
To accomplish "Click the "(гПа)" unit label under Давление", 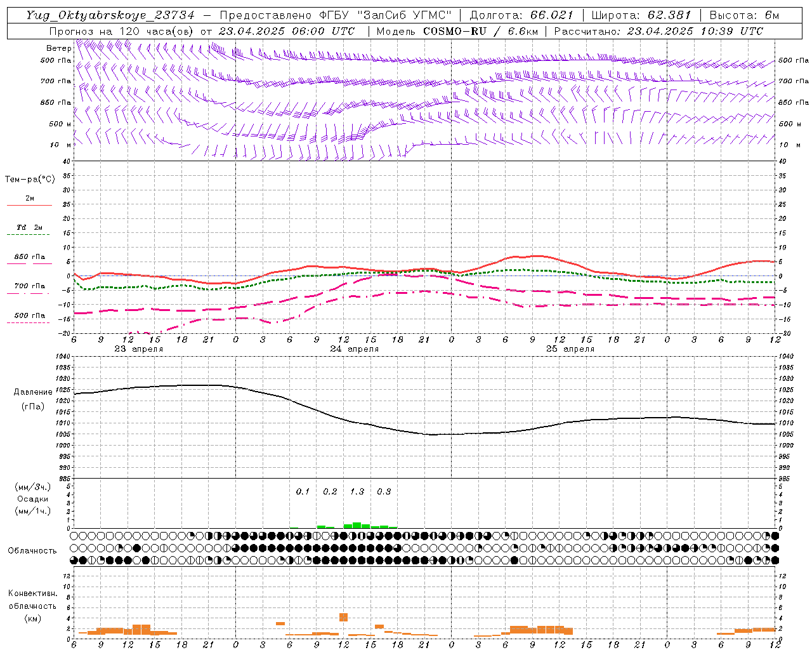I will coord(33,407).
